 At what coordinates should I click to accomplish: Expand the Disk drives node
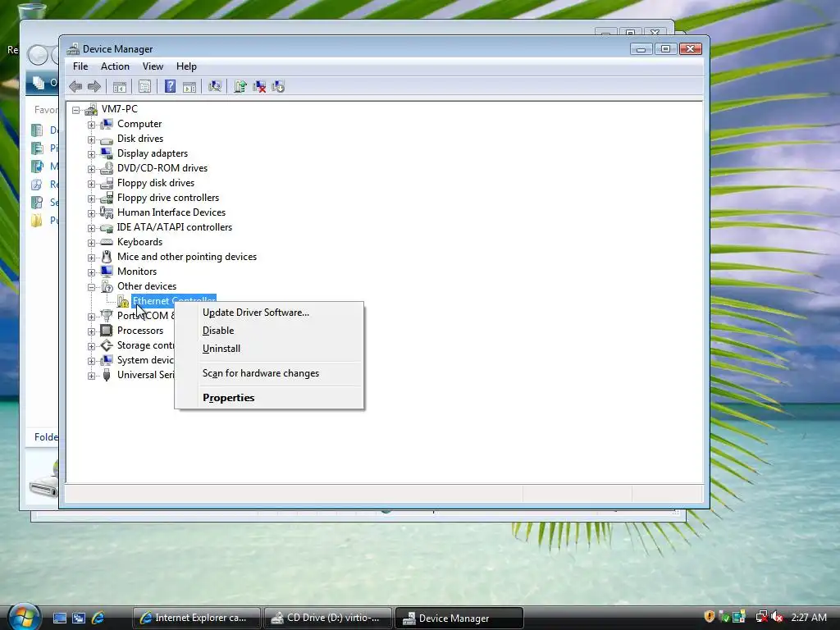pyautogui.click(x=91, y=139)
